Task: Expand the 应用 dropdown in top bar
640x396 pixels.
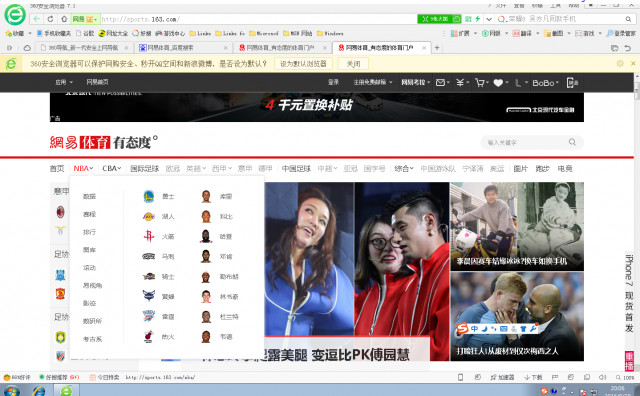Action: 64,82
